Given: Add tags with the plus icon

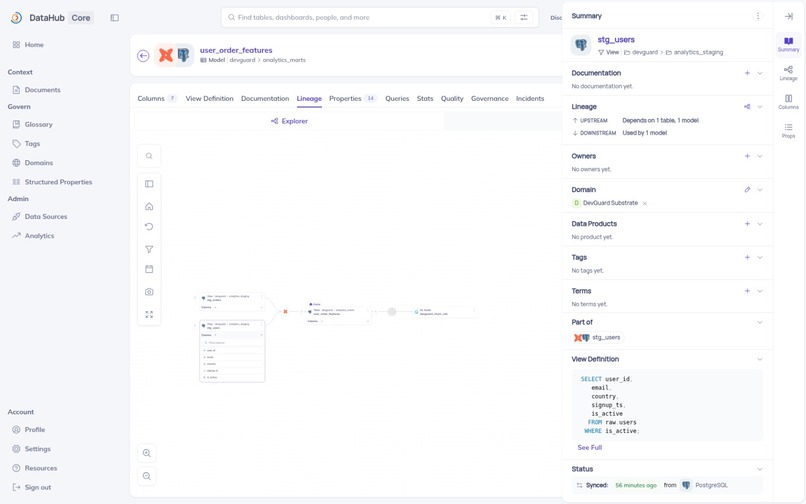Looking at the screenshot, I should click(747, 257).
